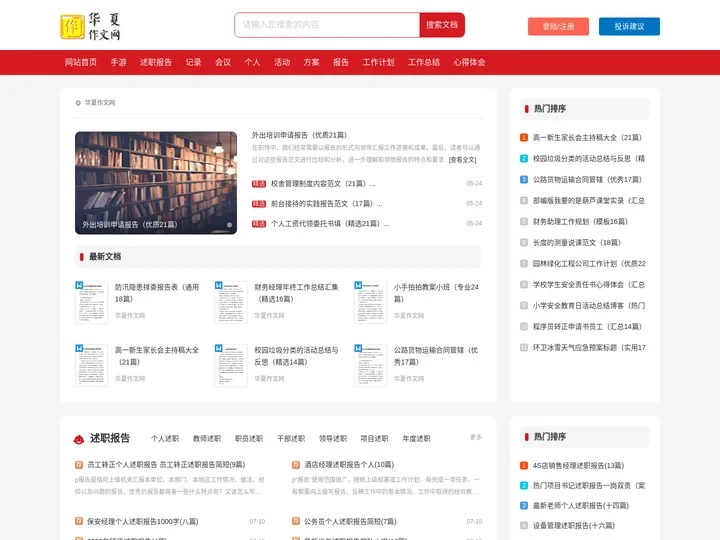Switch to the 干部述职 tab
This screenshot has width=720, height=540.
pos(291,439)
